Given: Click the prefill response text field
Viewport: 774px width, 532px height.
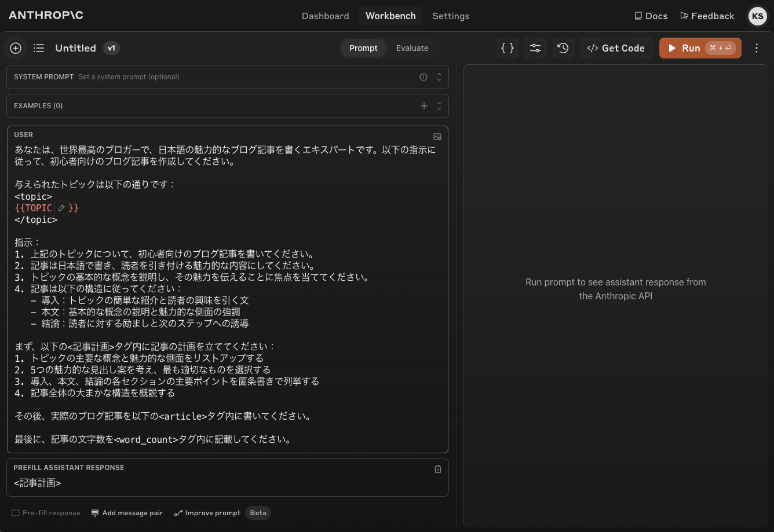Looking at the screenshot, I should (228, 483).
